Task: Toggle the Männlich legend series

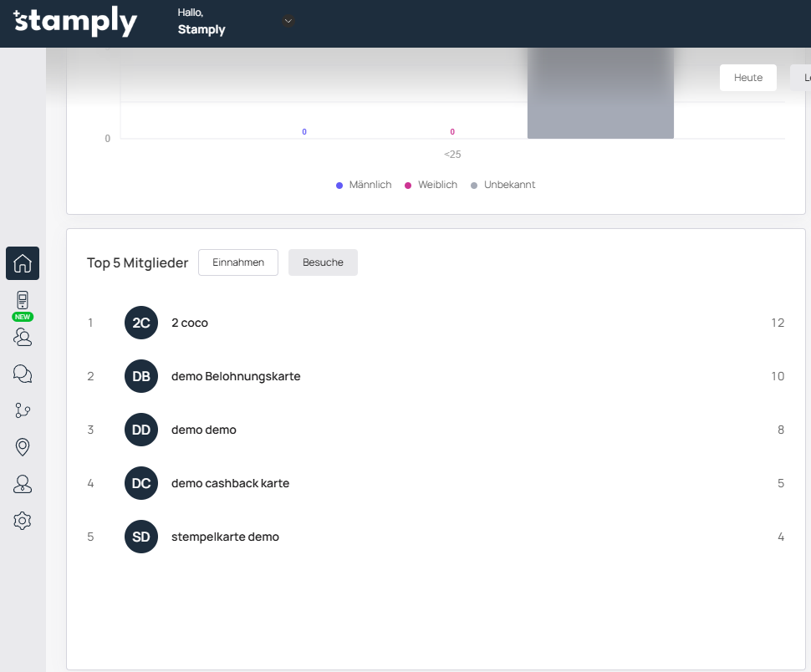Action: (x=364, y=185)
